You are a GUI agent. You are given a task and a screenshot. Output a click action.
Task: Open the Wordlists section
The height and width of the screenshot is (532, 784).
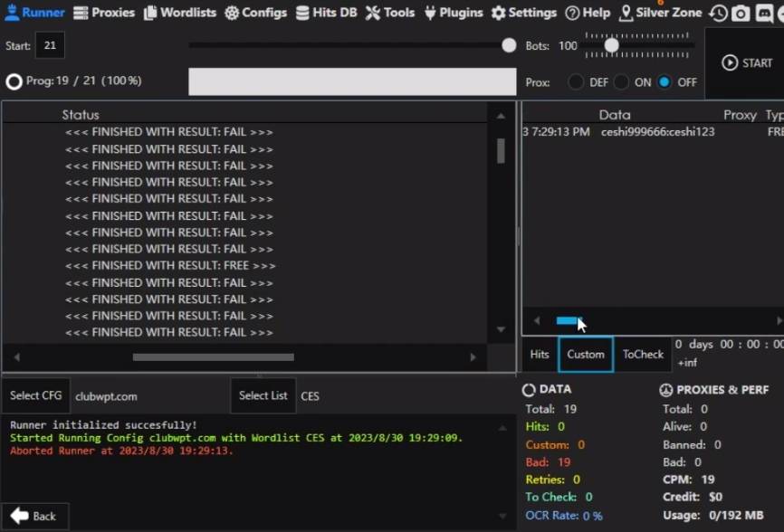click(x=180, y=13)
